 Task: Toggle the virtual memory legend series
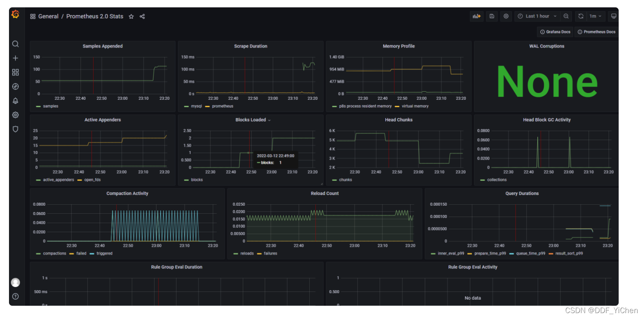click(x=415, y=106)
